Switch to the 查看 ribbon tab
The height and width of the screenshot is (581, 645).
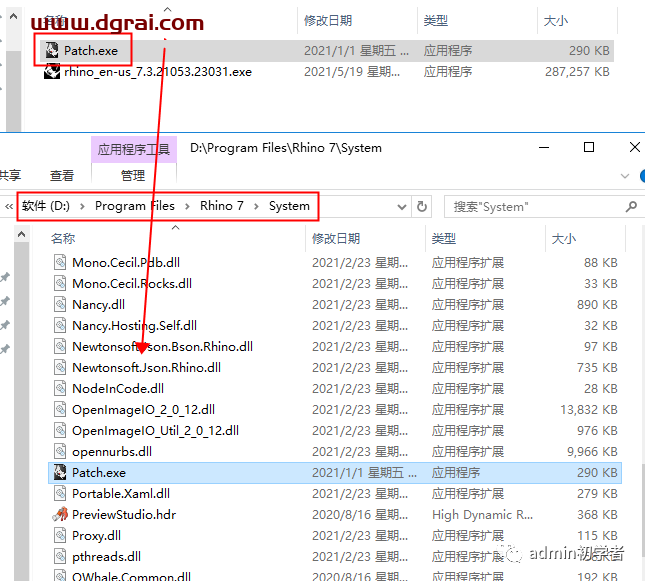62,175
